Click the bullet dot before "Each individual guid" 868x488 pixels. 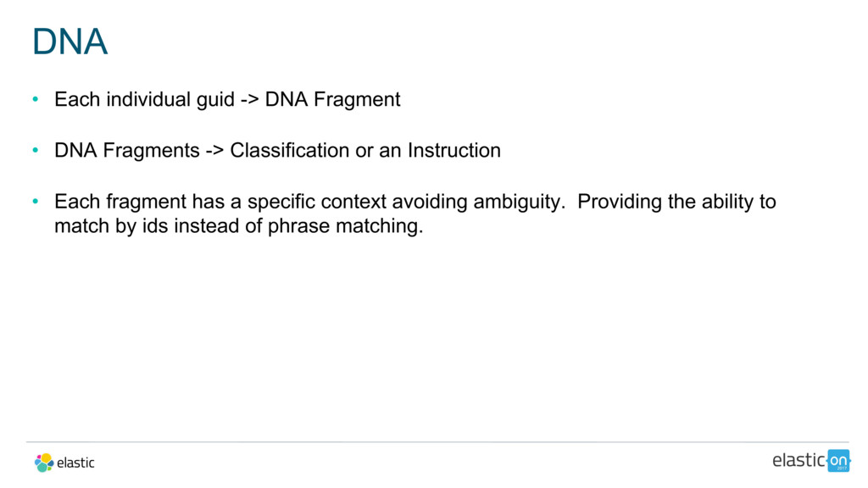pyautogui.click(x=36, y=100)
